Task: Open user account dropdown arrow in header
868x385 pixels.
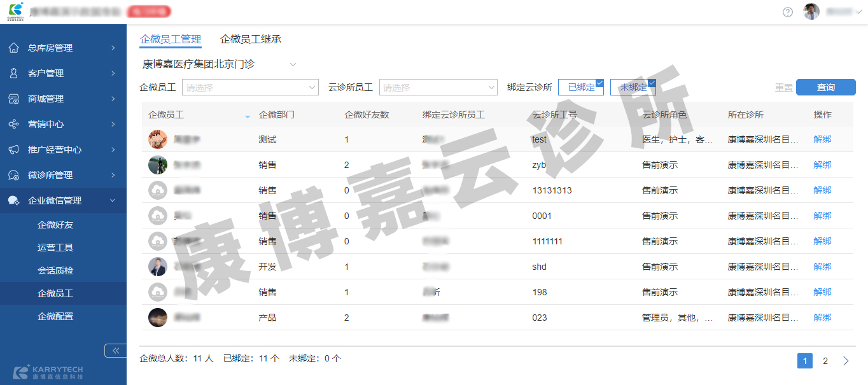Action: pos(858,12)
